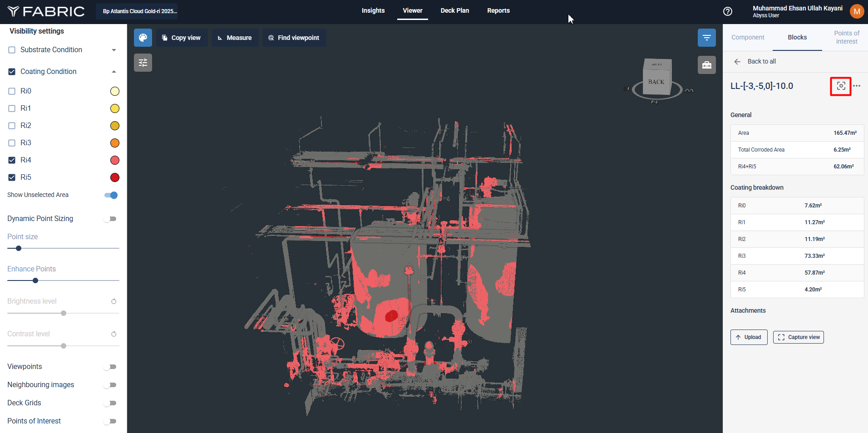The height and width of the screenshot is (433, 868).
Task: Click the Capture view button
Action: click(x=798, y=337)
